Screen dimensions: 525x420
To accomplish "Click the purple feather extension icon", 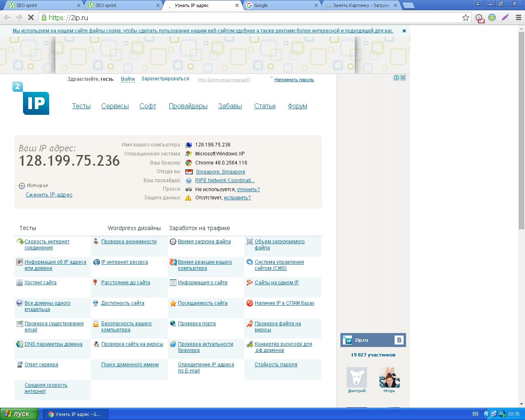I will [505, 18].
